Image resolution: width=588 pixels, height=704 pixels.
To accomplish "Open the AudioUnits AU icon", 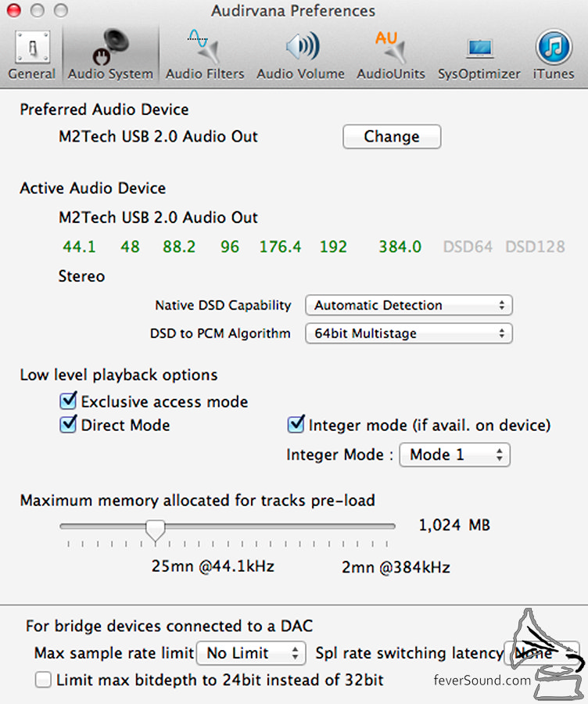I will [390, 47].
